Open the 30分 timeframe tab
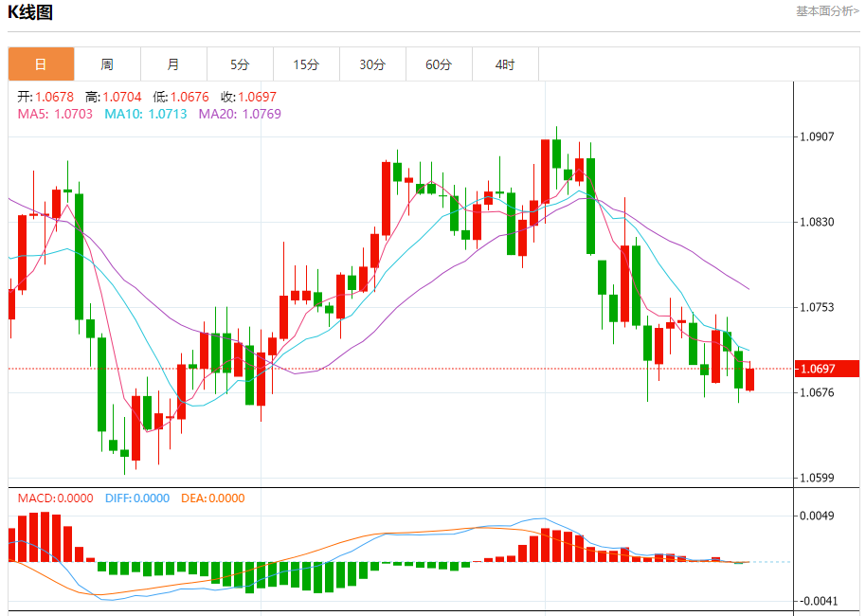The image size is (866, 616). [x=372, y=64]
